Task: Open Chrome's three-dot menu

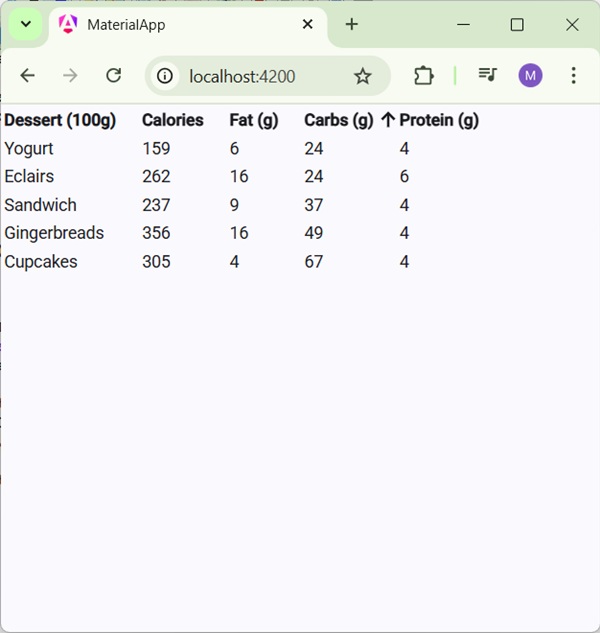Action: tap(573, 76)
